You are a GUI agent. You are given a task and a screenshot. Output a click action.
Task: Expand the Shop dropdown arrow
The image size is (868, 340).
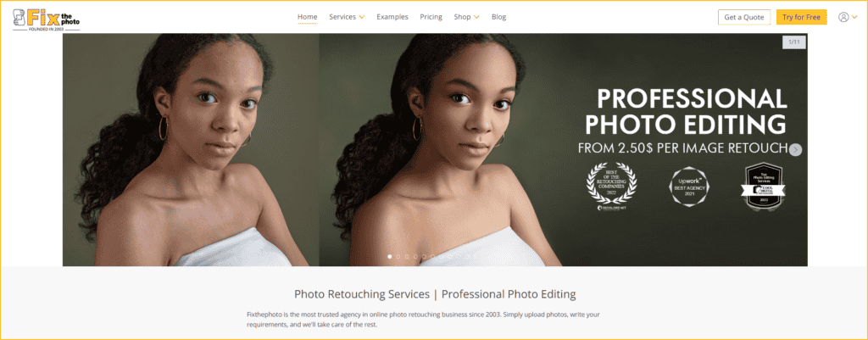(476, 17)
